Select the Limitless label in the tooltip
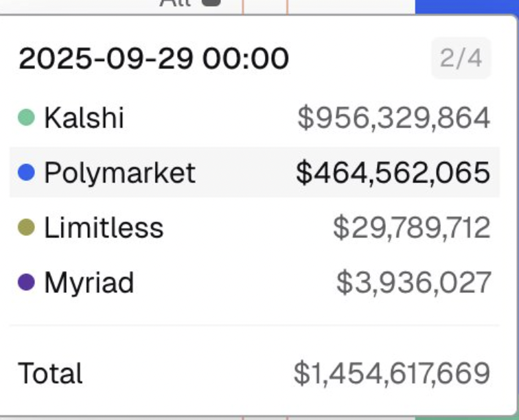Screen dimensions: 519x420 (x=104, y=227)
